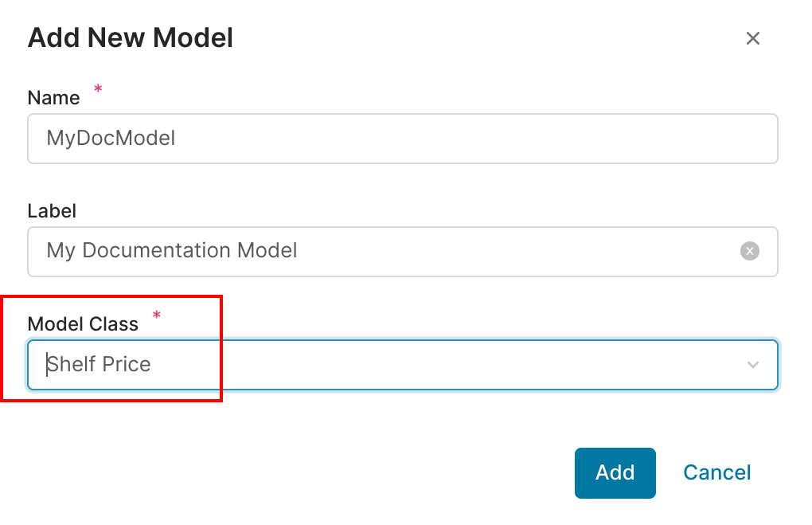
Task: Click into the Name input field
Action: [x=402, y=139]
